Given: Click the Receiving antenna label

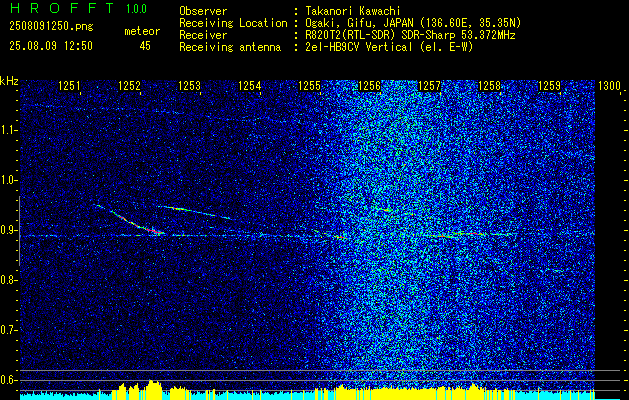Looking at the screenshot, I should (230, 47).
